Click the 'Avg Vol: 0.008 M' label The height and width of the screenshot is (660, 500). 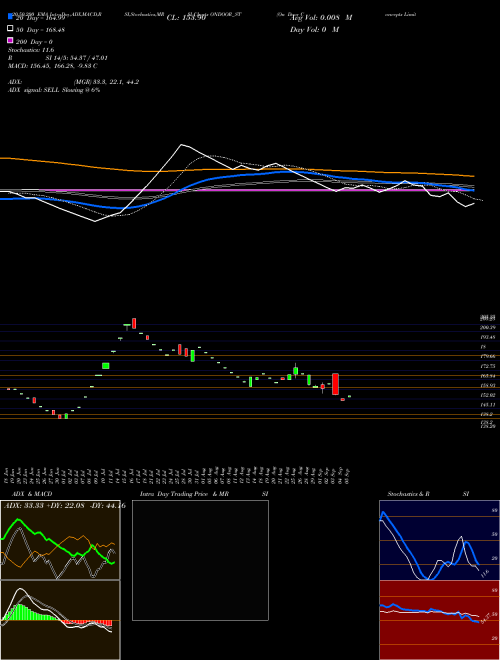(x=321, y=18)
